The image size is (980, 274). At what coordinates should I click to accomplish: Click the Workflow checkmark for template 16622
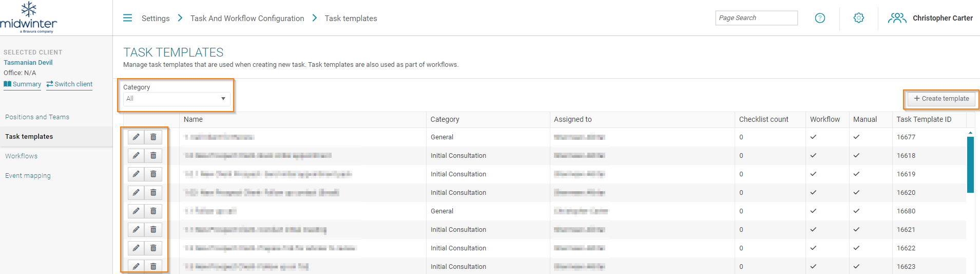(813, 248)
